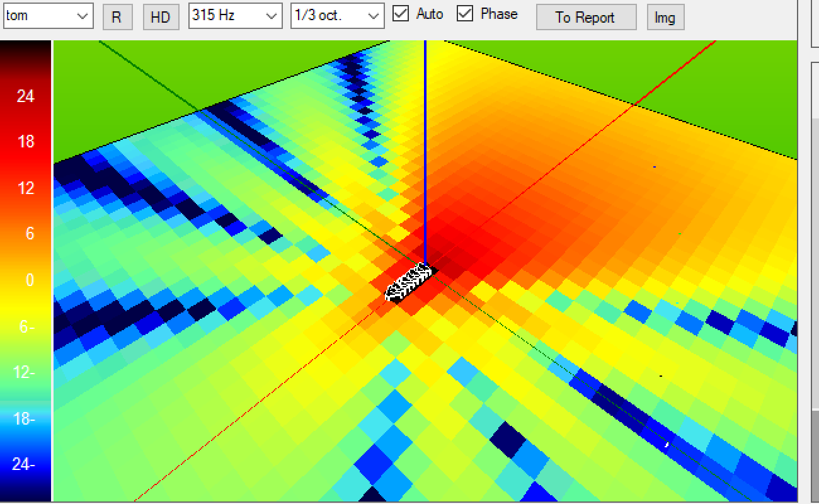Select the 315 Hz frequency field
The height and width of the screenshot is (504, 819).
tap(220, 16)
